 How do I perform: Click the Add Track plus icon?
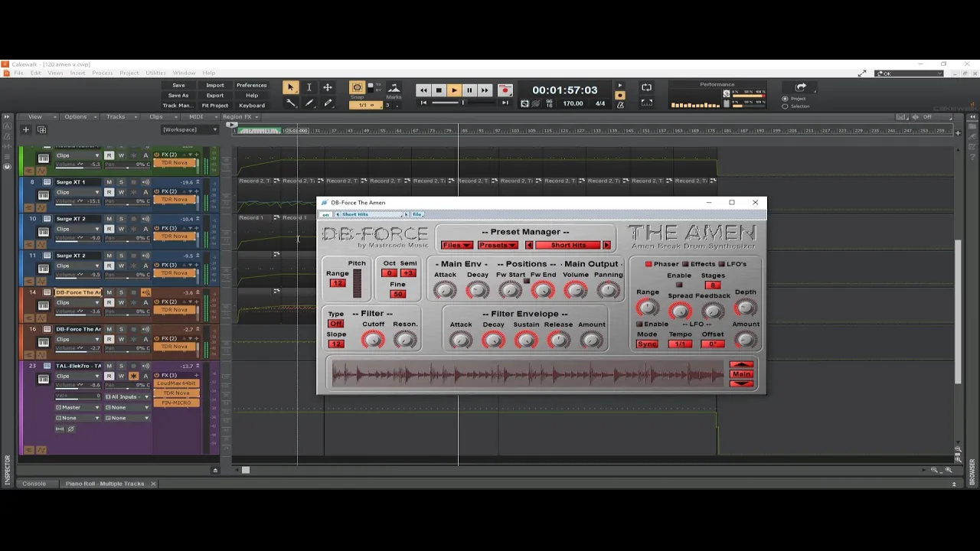pyautogui.click(x=25, y=129)
